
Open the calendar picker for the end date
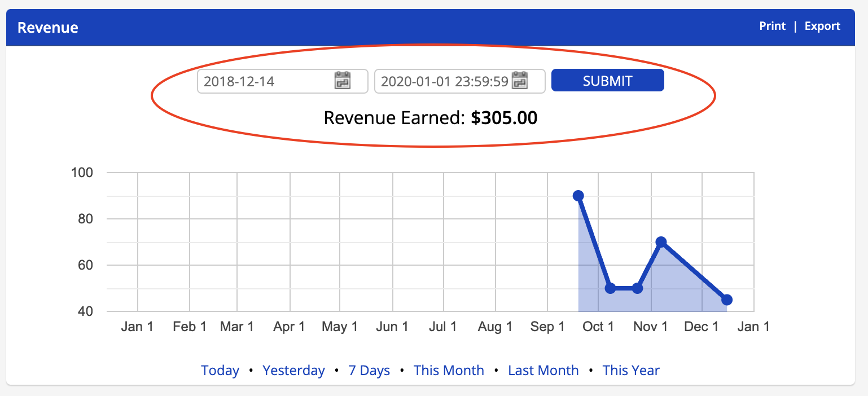[519, 81]
